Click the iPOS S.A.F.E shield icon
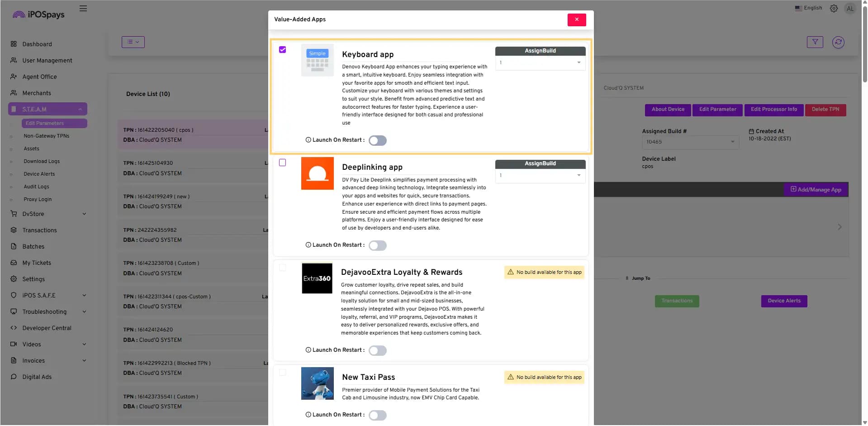 pos(14,295)
